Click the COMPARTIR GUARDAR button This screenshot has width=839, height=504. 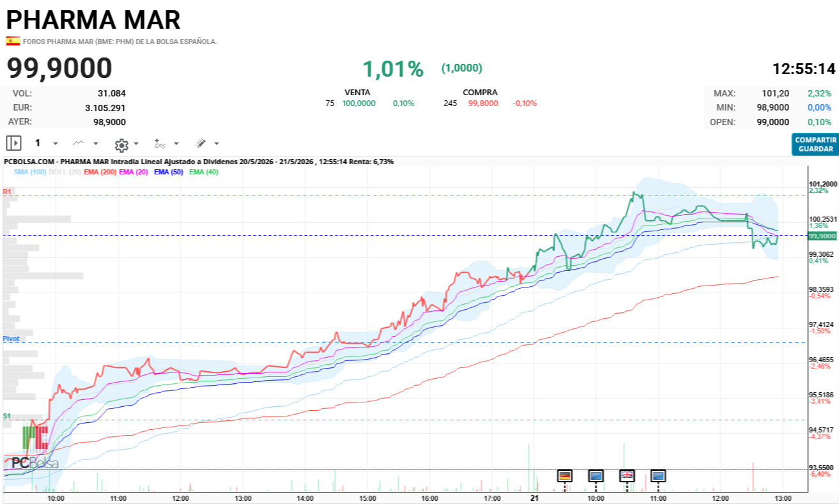click(815, 144)
